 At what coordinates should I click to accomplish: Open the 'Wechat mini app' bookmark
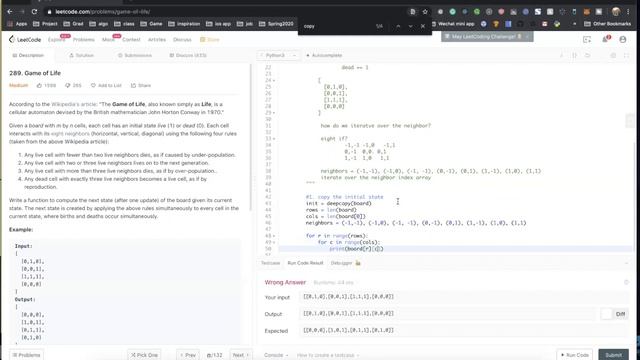(x=453, y=24)
